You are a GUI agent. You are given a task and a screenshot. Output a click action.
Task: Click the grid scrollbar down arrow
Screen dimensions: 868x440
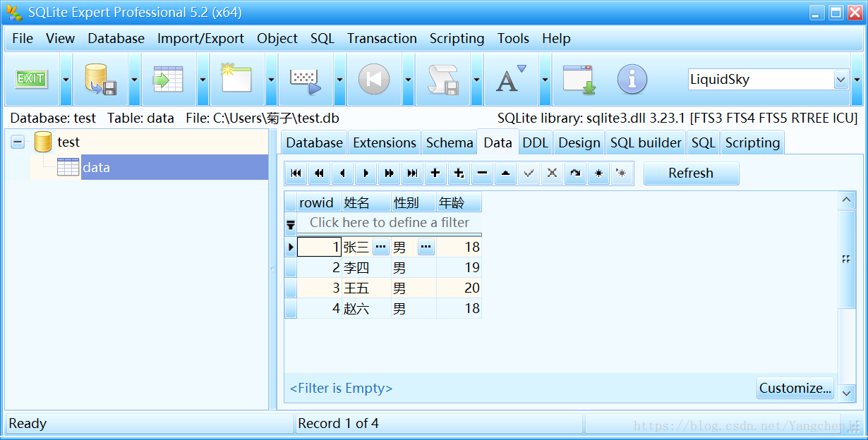click(x=847, y=393)
